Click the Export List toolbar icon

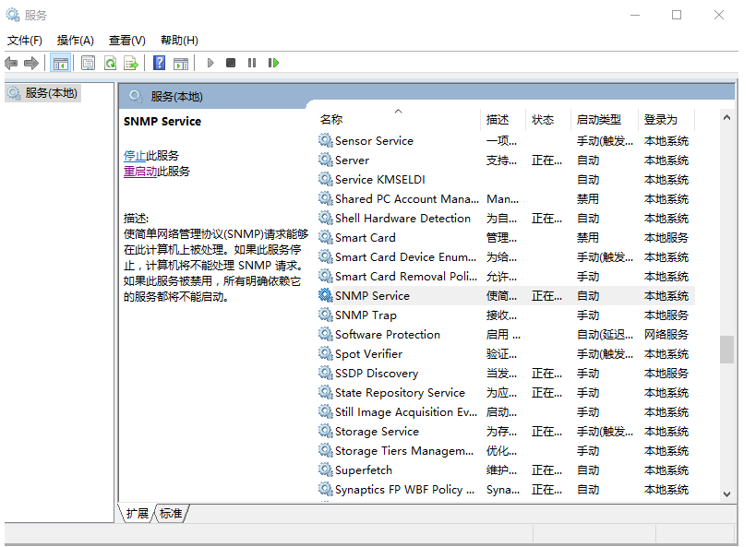pyautogui.click(x=132, y=62)
